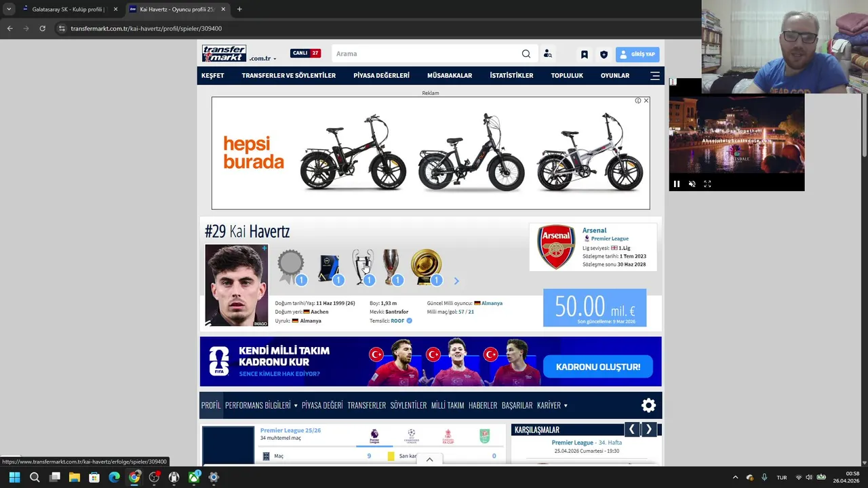Viewport: 868px width, 488px height.
Task: Select the Carabao Cup competition icon
Action: tap(485, 436)
